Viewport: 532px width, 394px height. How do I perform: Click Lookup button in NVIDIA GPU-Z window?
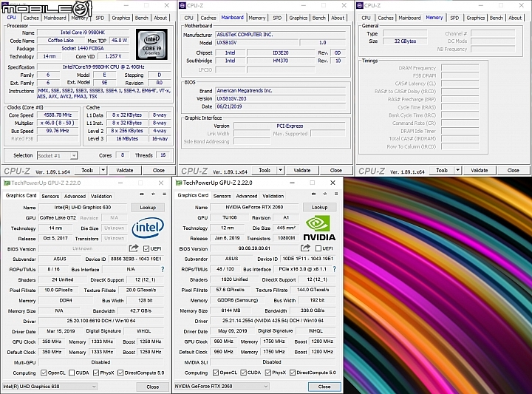pos(320,207)
